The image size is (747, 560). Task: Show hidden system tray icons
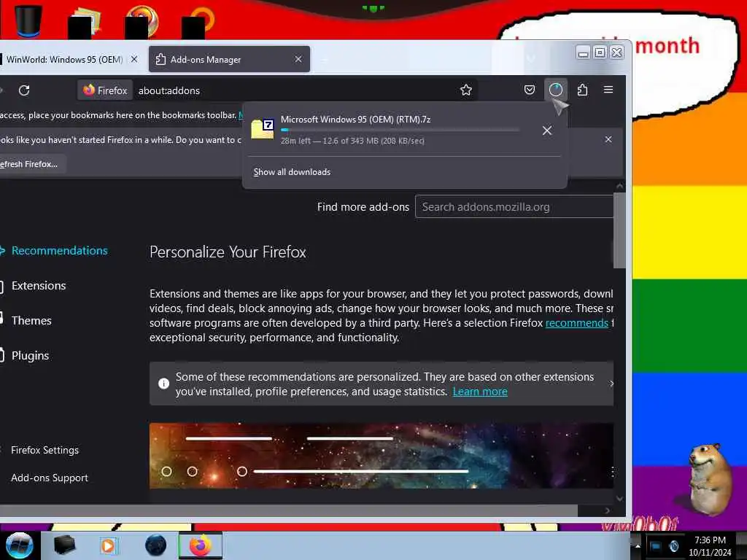[x=638, y=545]
